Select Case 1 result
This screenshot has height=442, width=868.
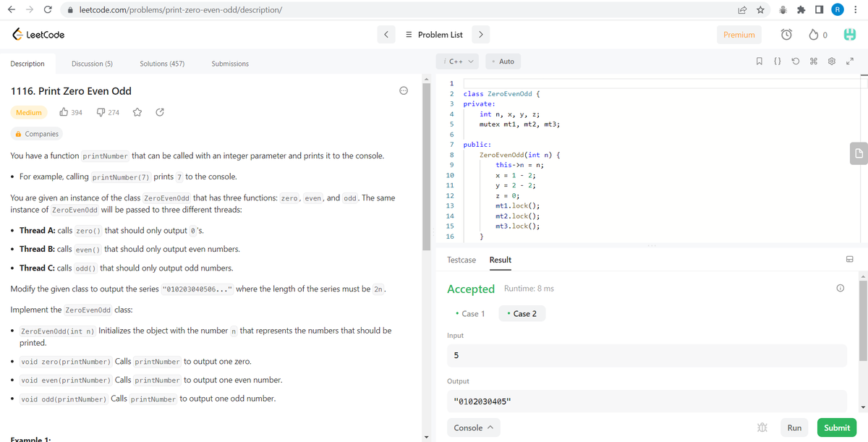[x=470, y=314]
